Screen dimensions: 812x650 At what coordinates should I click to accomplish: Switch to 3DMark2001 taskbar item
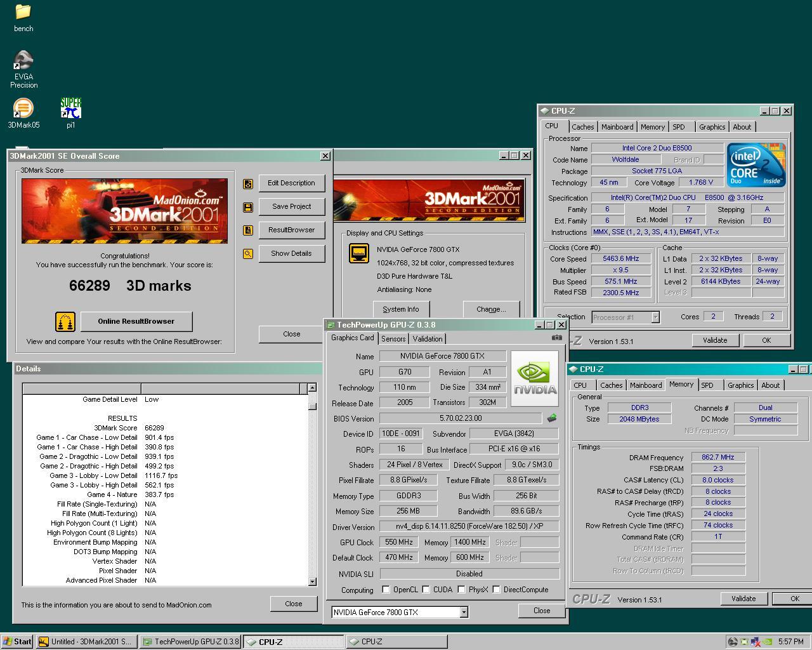click(x=86, y=642)
